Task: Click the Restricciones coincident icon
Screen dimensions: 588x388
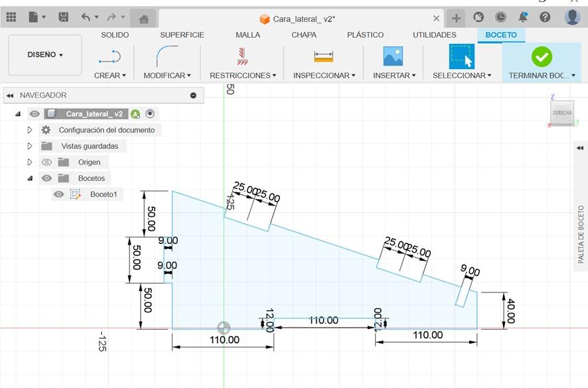Action: point(242,56)
